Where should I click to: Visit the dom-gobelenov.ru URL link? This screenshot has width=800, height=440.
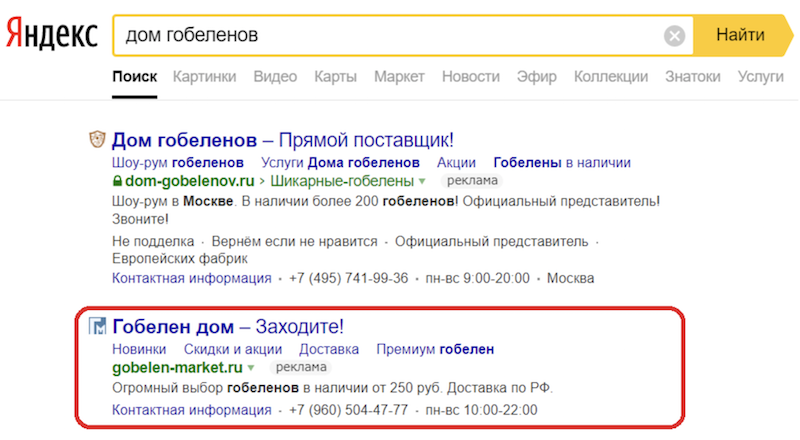tap(189, 181)
